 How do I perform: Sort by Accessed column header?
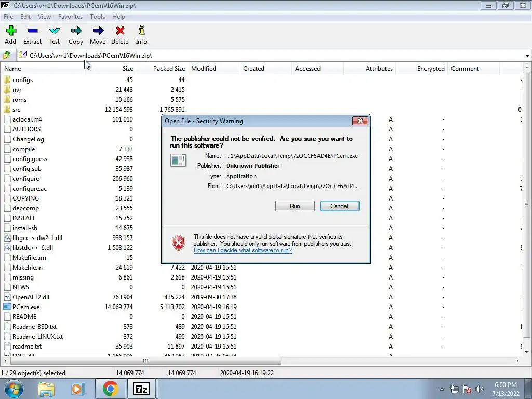(x=317, y=68)
